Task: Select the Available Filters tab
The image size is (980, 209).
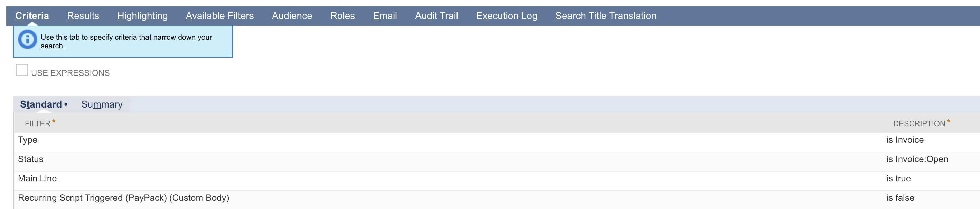Action: 219,16
